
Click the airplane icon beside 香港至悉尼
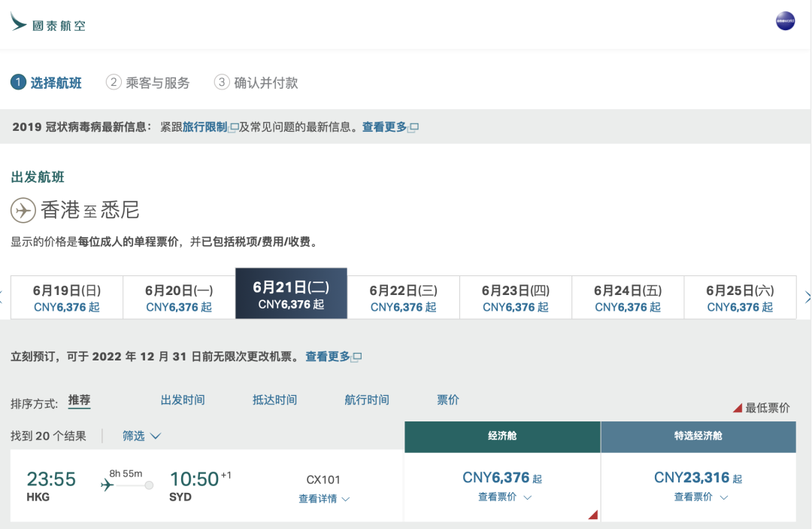pos(23,210)
